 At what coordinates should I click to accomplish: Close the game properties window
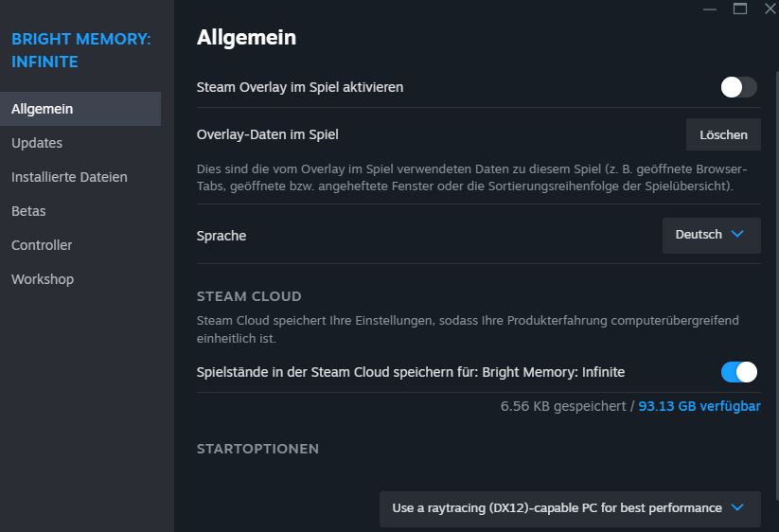tap(770, 9)
